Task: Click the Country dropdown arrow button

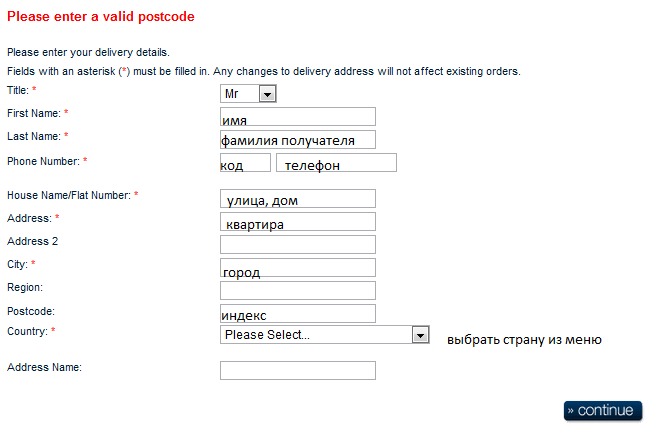Action: (421, 335)
